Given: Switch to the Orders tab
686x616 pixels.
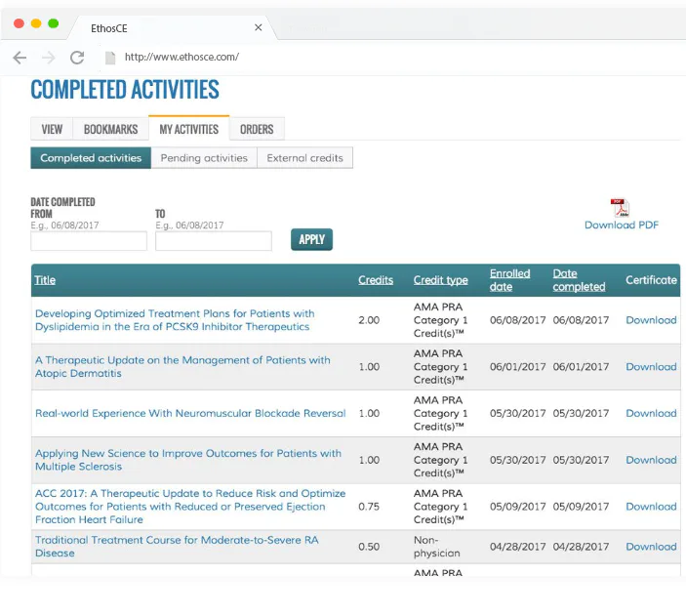Looking at the screenshot, I should coord(257,129).
